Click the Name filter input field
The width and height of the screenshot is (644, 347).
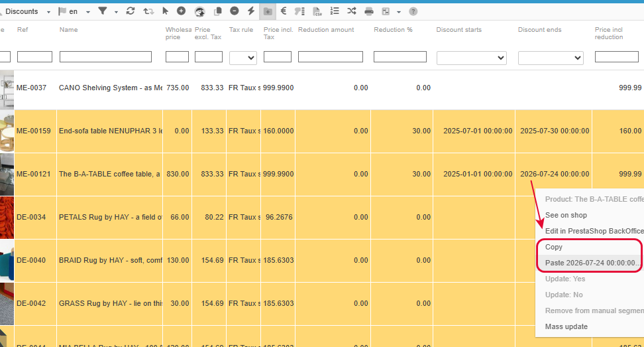click(x=105, y=57)
